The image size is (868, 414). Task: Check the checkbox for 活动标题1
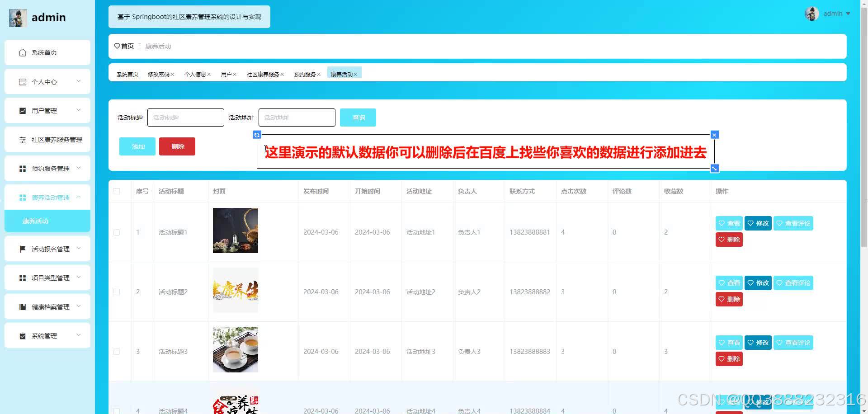coord(117,232)
